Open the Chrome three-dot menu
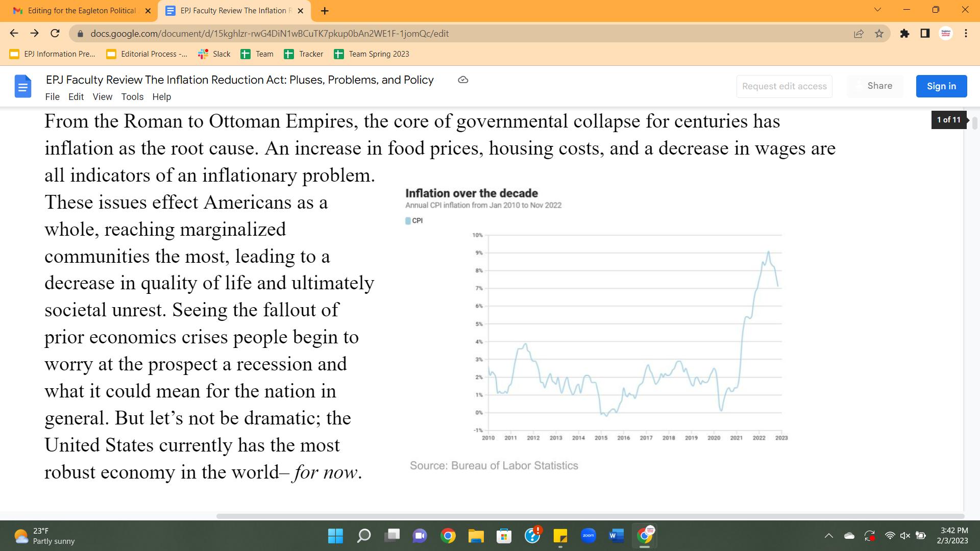The image size is (980, 551). (966, 34)
